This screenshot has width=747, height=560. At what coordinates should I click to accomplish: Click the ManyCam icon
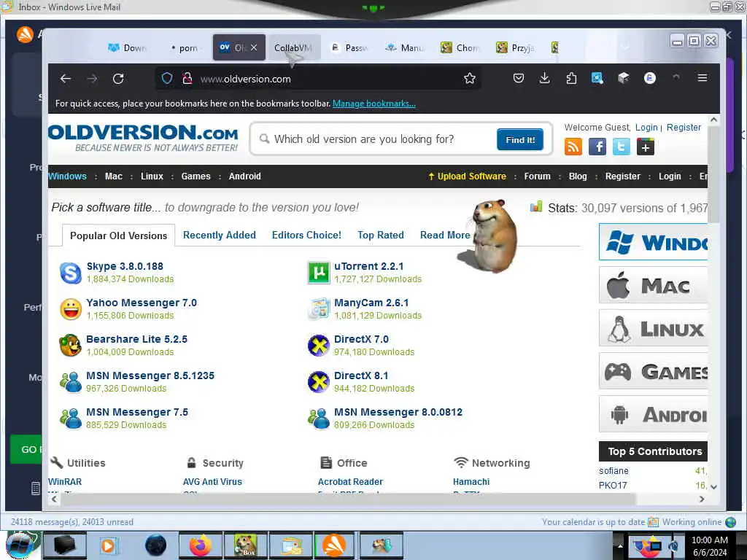318,309
